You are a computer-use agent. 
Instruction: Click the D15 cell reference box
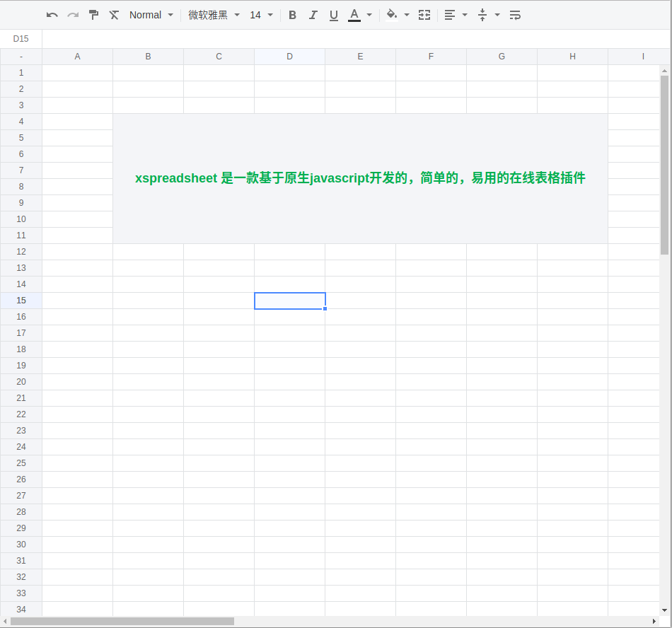pos(21,39)
